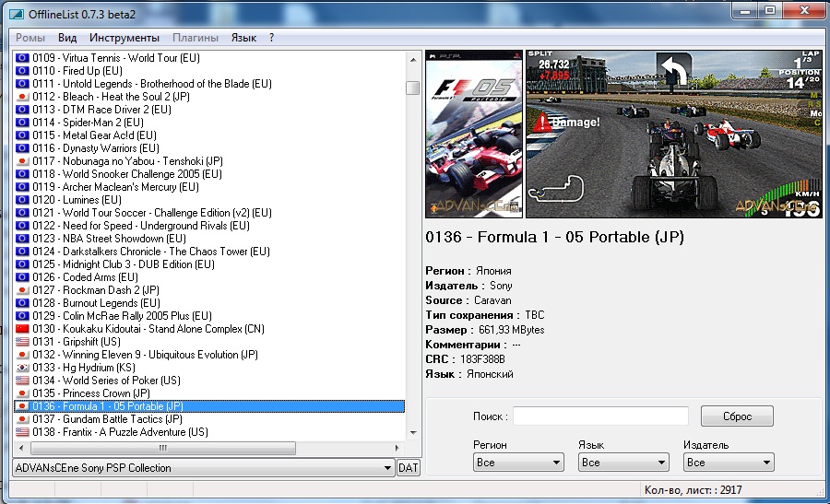Click the Formula 1 05 box art thumbnail
Screen dimensions: 830x504
click(x=473, y=133)
